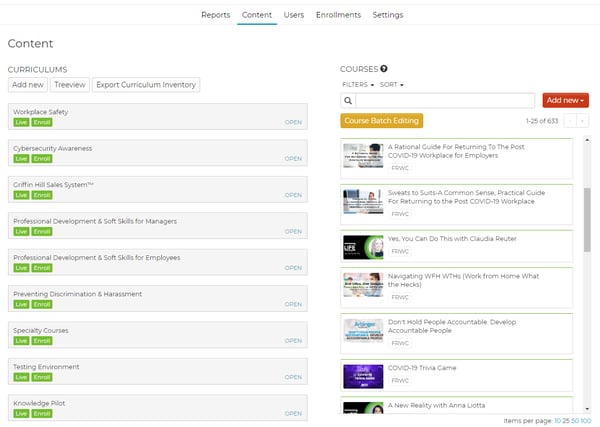
Task: Toggle Live badge on Specialty Courses
Action: (20, 341)
